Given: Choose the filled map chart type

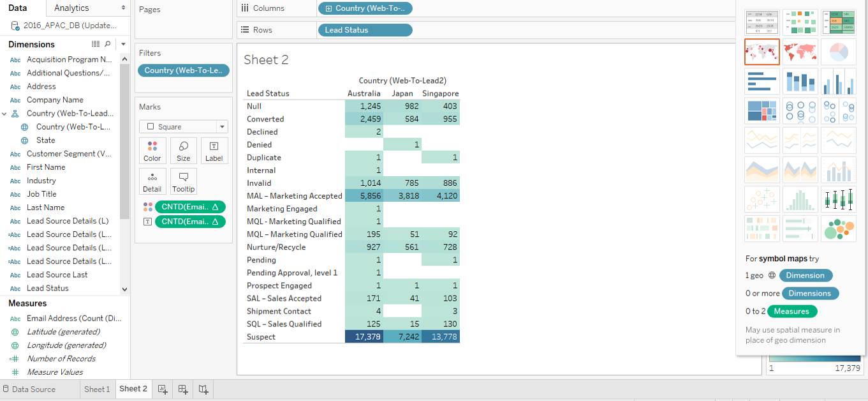Looking at the screenshot, I should coord(800,52).
